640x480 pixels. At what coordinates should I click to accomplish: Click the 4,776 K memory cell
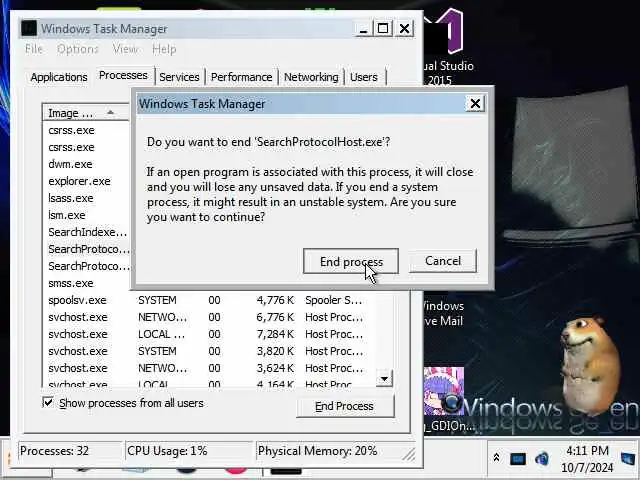point(275,300)
